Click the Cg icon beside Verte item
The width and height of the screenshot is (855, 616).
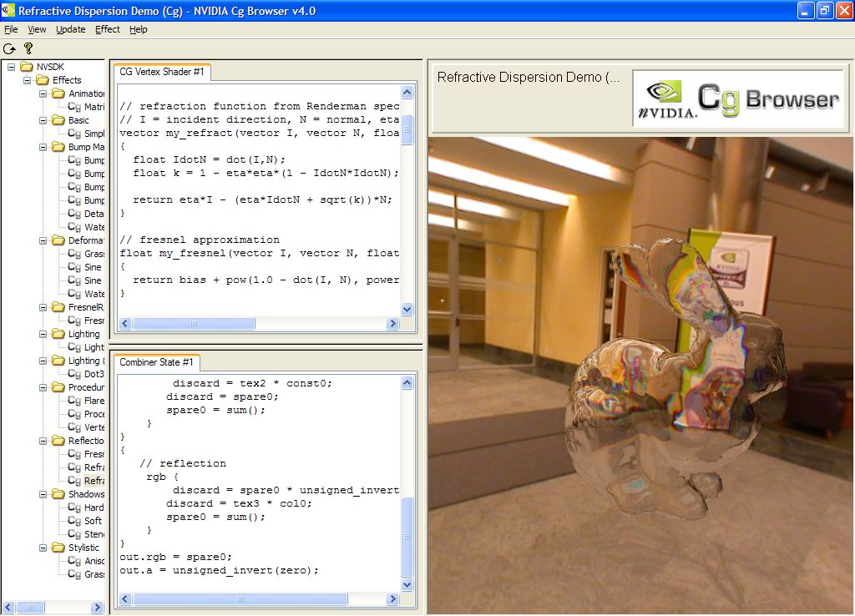(x=74, y=428)
